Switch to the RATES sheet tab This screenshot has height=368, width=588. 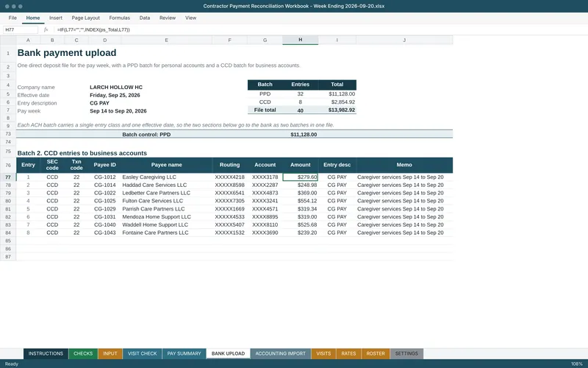click(x=348, y=353)
